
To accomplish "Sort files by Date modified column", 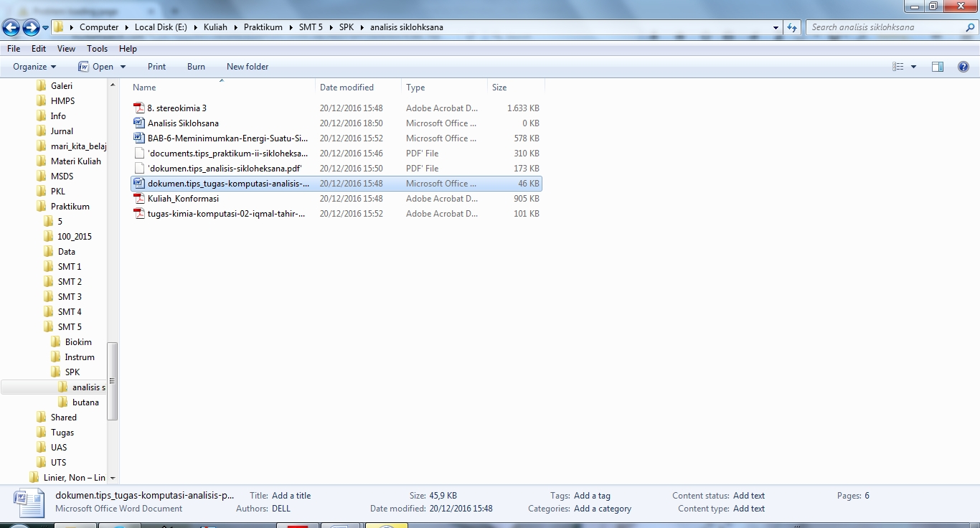I will pos(347,88).
